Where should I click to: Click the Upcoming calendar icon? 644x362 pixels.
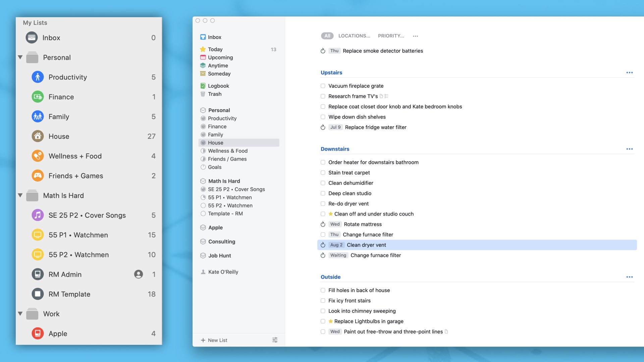pyautogui.click(x=203, y=57)
